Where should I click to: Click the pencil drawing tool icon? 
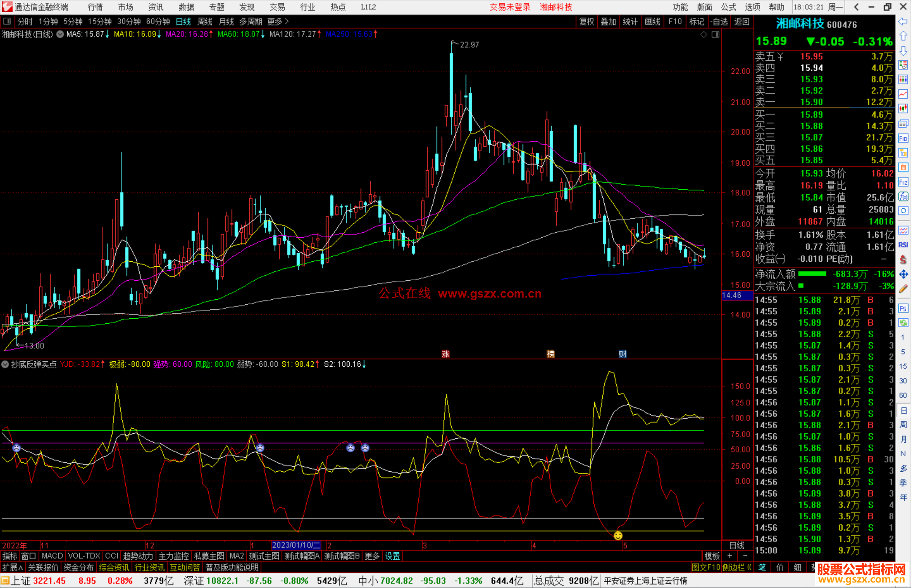[x=903, y=289]
